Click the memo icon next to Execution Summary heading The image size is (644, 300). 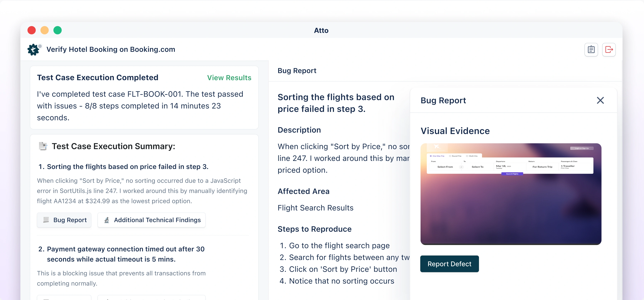[x=43, y=146]
